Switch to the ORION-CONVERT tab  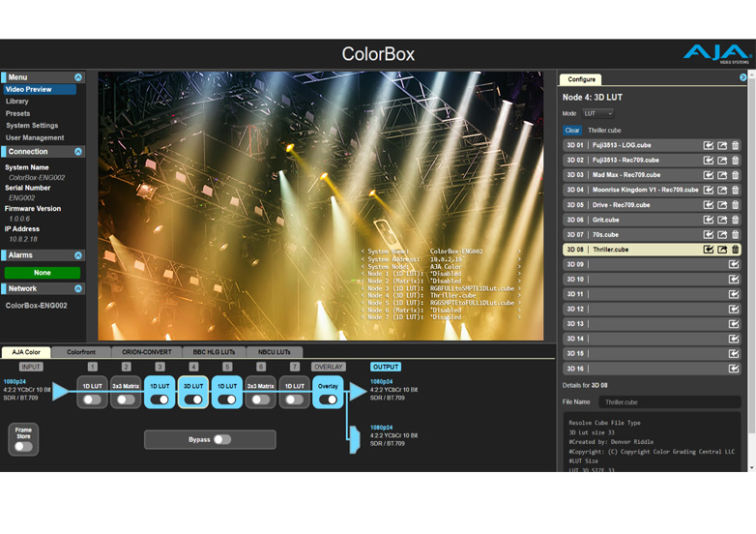[147, 352]
